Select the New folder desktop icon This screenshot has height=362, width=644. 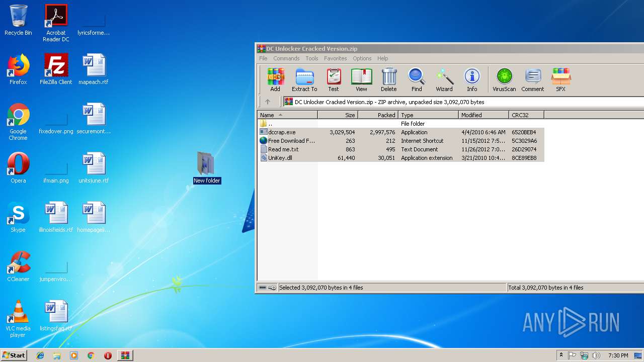point(207,168)
